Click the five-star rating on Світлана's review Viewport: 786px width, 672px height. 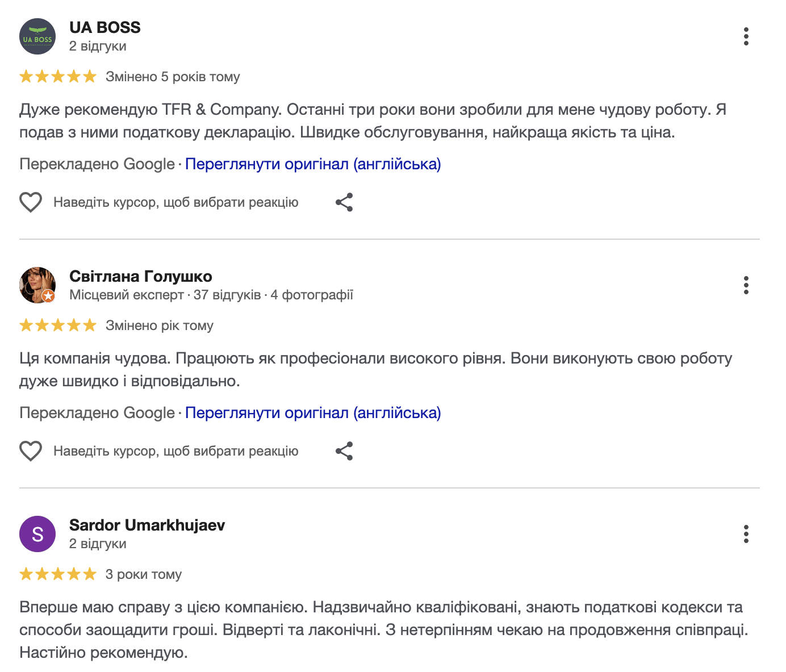point(58,325)
